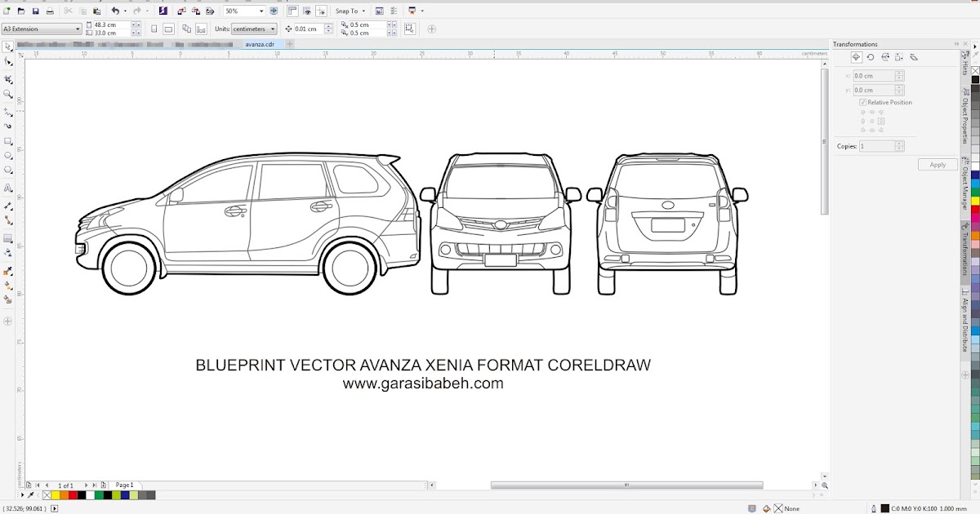The image size is (980, 514).
Task: Toggle the Relative Position checkbox
Action: click(862, 103)
